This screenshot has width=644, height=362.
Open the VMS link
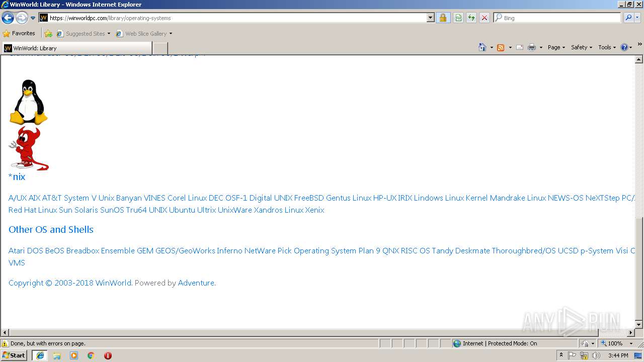(x=17, y=263)
